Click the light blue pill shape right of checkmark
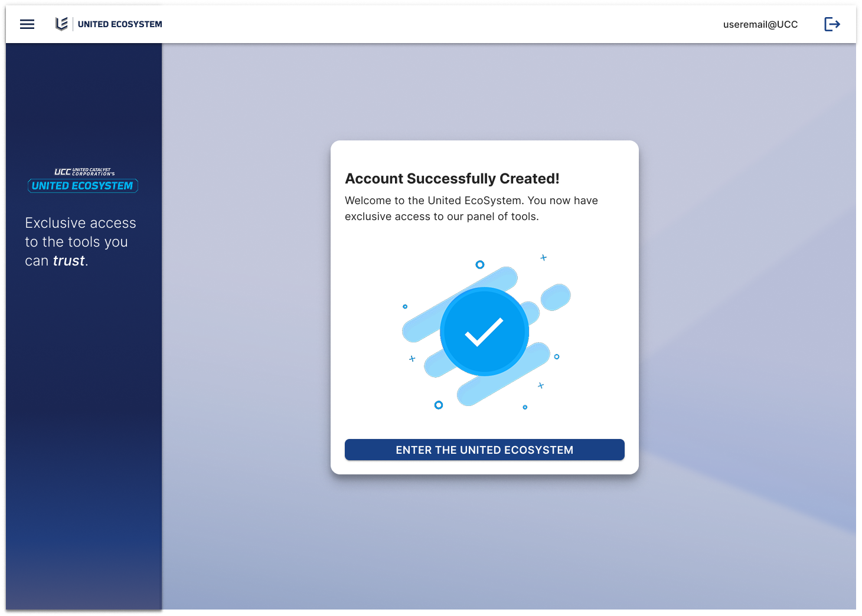This screenshot has width=862, height=616. point(556,297)
